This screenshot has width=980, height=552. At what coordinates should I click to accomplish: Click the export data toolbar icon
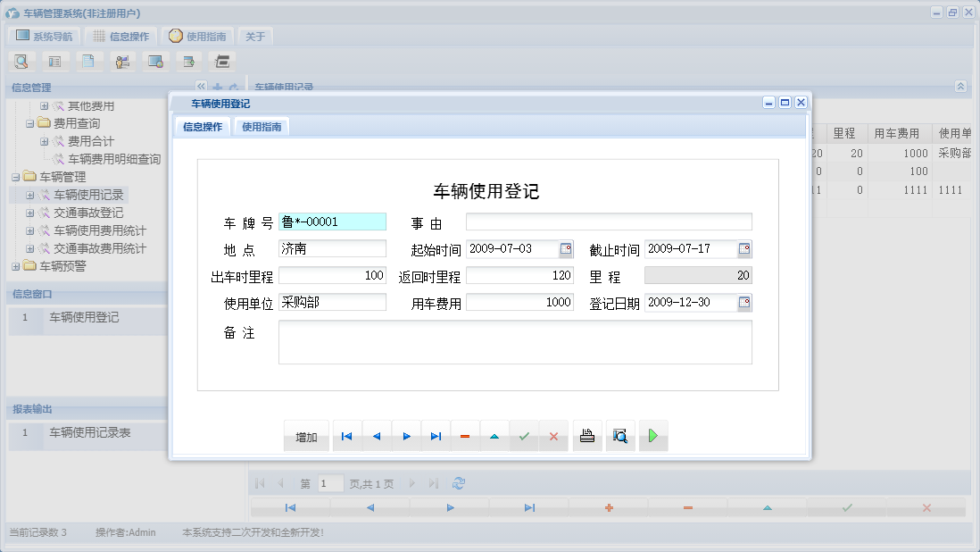pos(188,61)
